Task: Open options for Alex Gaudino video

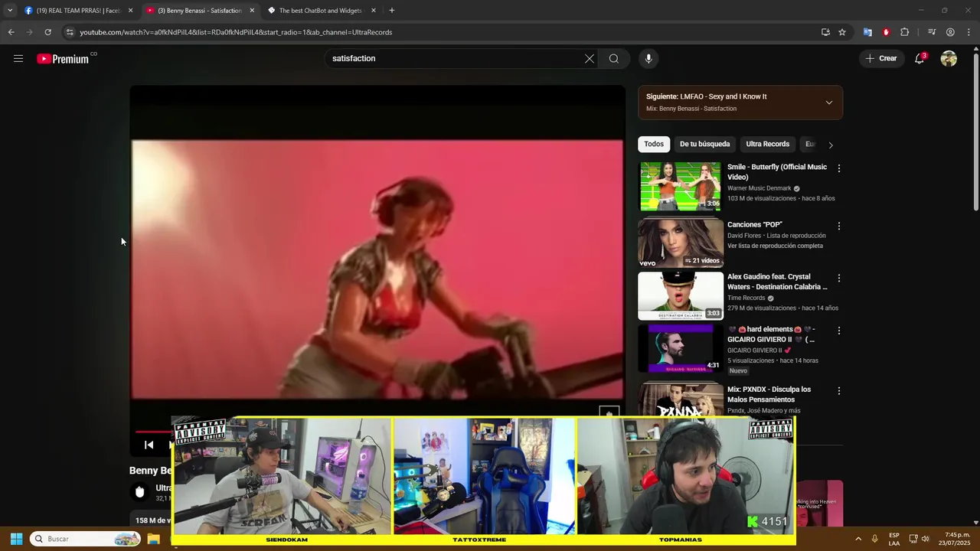Action: [839, 279]
